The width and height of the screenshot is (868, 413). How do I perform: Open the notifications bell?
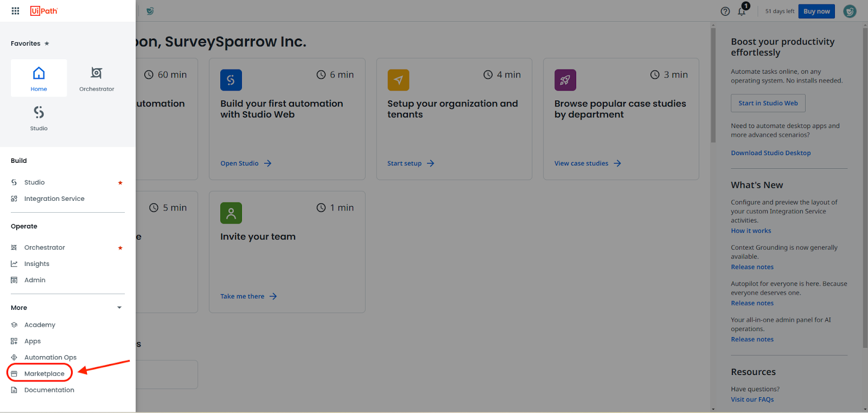[x=742, y=11]
